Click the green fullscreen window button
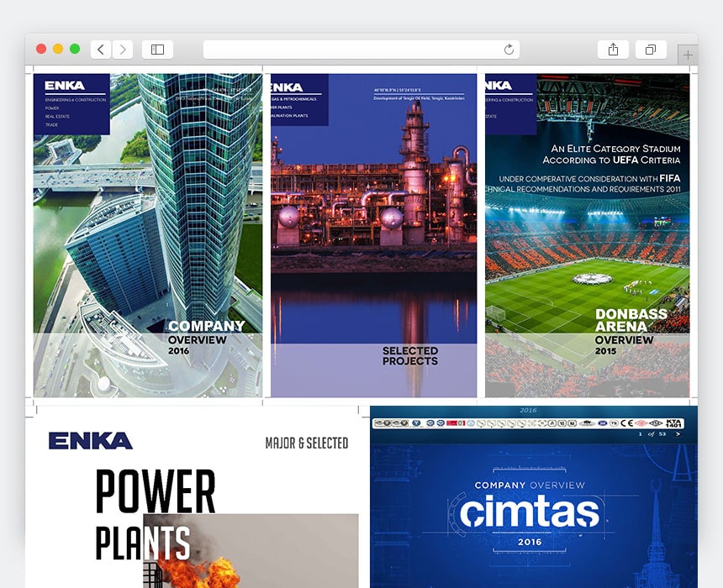This screenshot has width=723, height=588. pyautogui.click(x=75, y=50)
